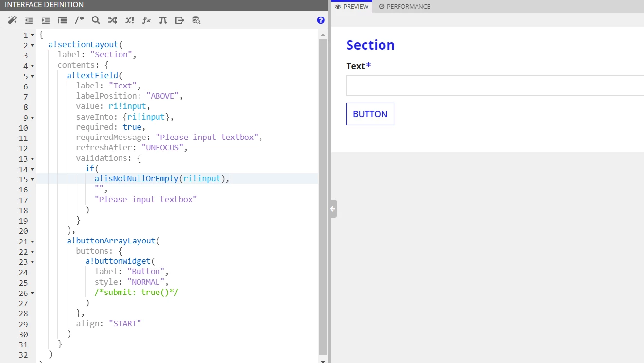Open the Performance tab

click(x=404, y=7)
